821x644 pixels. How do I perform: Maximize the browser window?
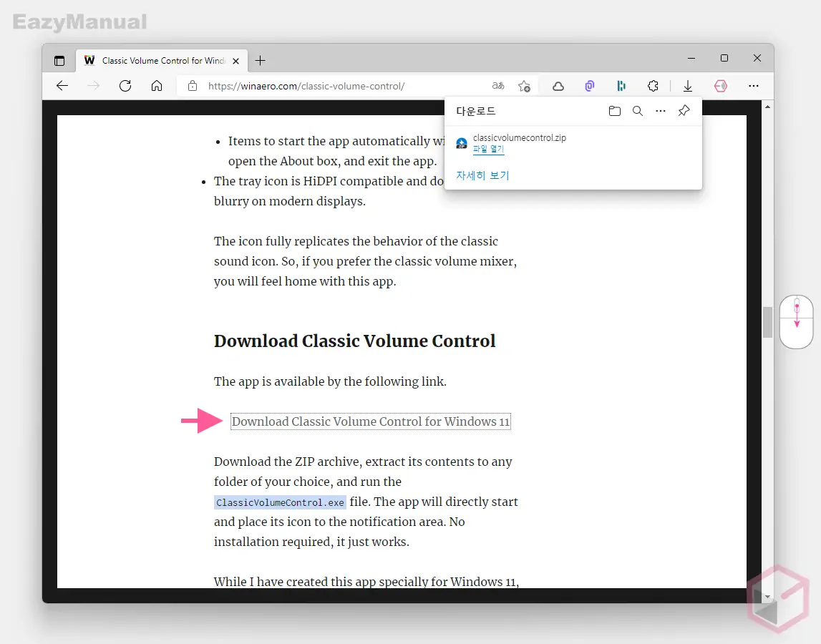pyautogui.click(x=724, y=58)
